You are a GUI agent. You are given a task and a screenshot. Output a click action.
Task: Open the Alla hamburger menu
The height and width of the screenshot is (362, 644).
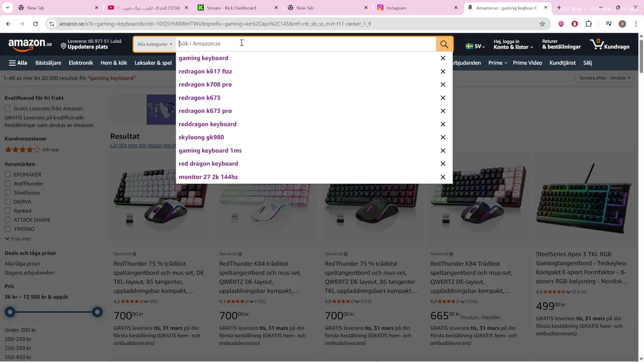[x=18, y=63]
